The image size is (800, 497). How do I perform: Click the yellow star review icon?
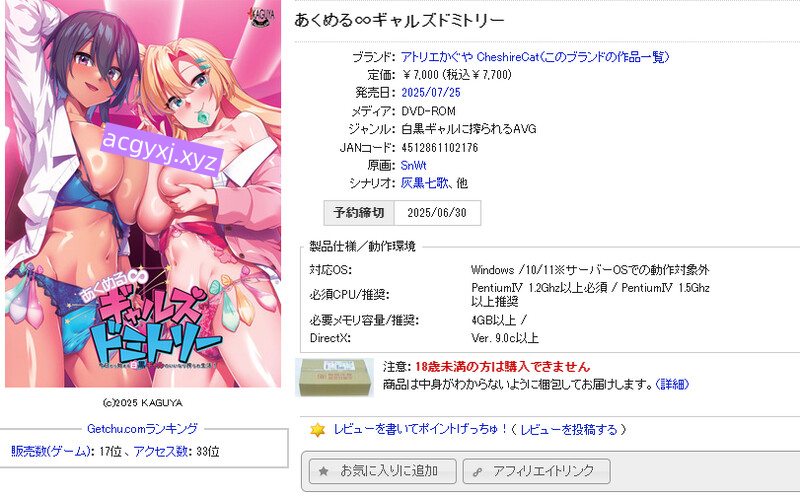(317, 430)
